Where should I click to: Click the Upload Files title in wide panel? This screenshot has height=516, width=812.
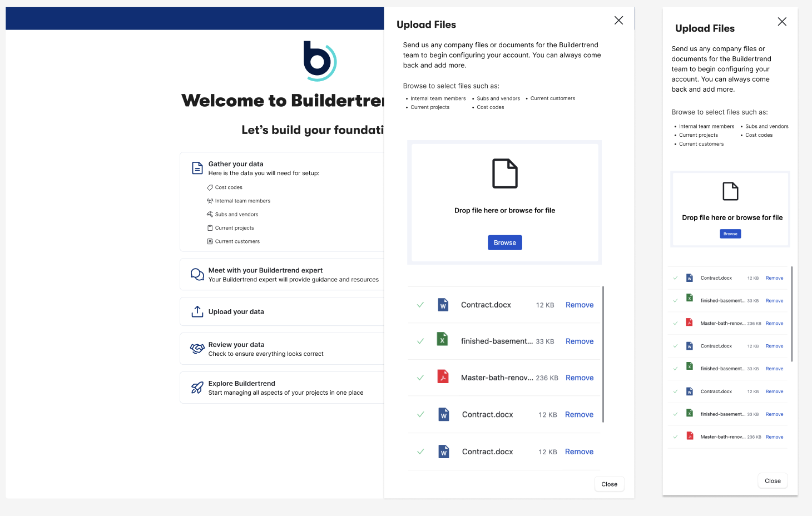point(426,24)
